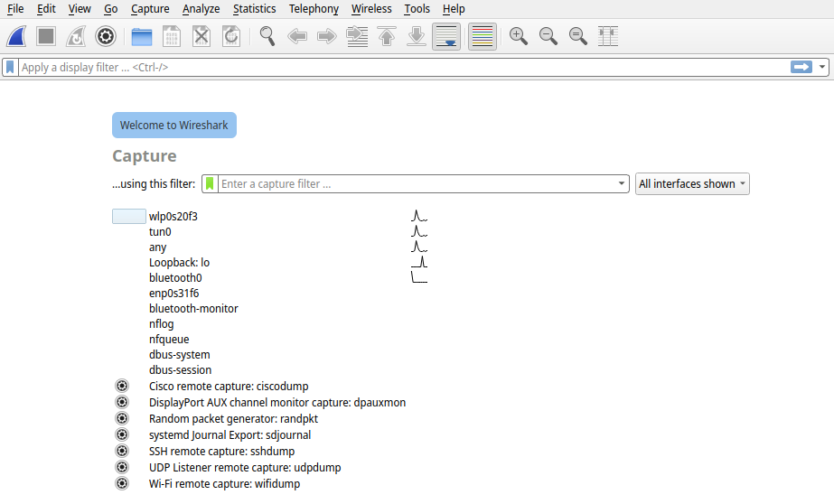834x504 pixels.
Task: Select the nflog interface
Action: (x=161, y=324)
